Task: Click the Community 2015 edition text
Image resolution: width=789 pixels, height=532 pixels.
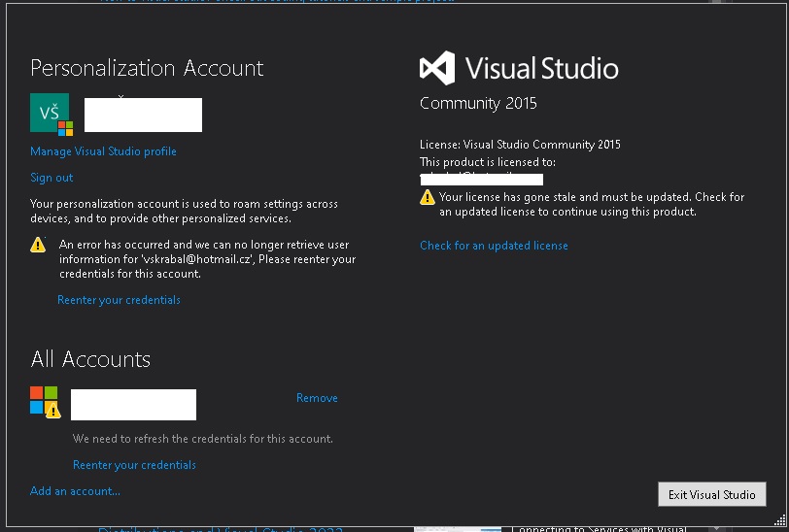Action: (x=478, y=103)
